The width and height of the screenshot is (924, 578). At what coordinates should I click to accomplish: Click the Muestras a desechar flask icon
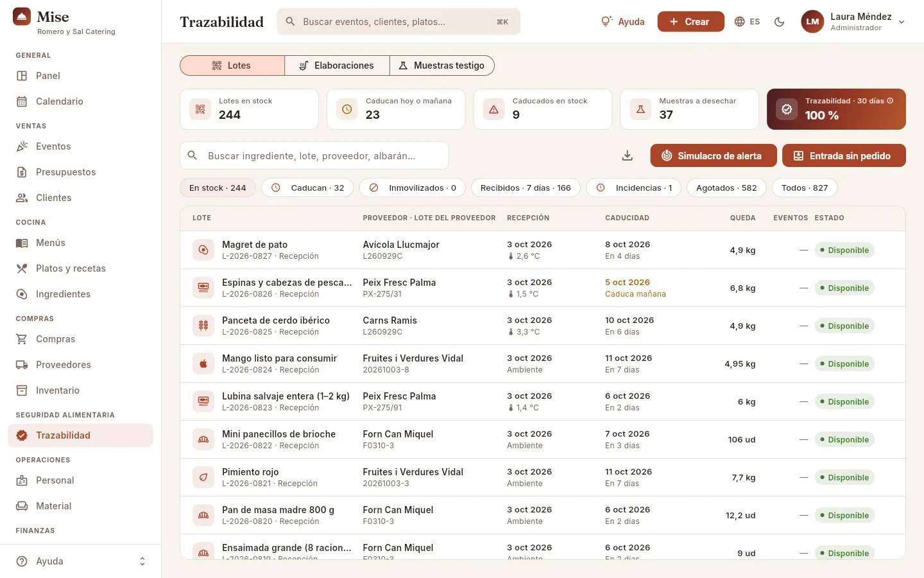click(640, 109)
